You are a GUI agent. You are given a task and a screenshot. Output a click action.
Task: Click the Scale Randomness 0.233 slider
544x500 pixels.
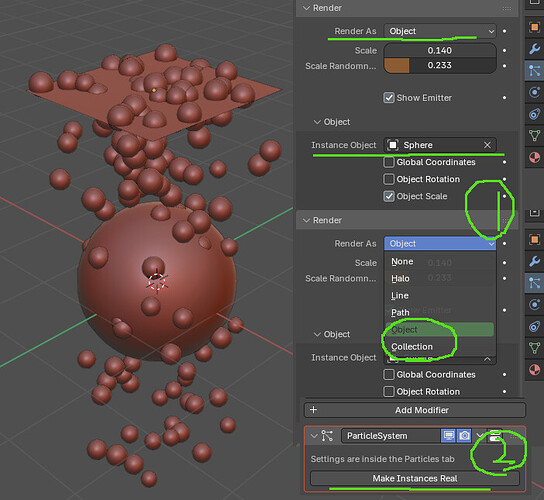pos(440,66)
